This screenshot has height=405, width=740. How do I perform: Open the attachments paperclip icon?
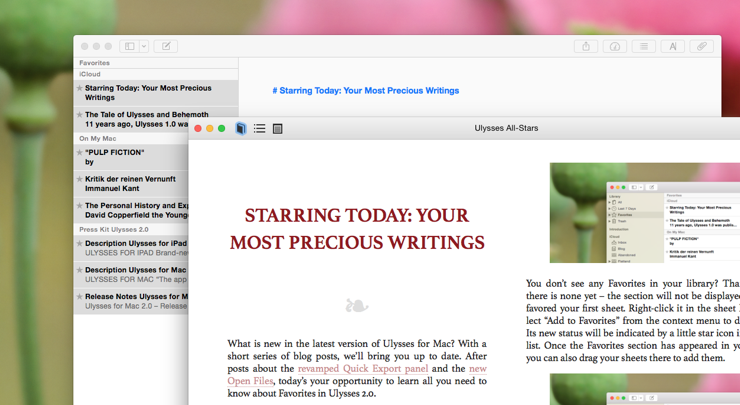point(702,46)
